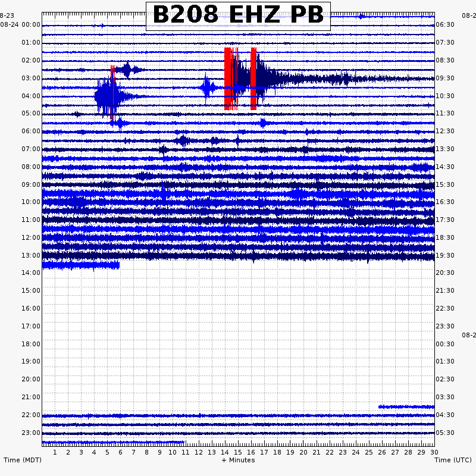Click the 05:30 UTC time label

445,433
